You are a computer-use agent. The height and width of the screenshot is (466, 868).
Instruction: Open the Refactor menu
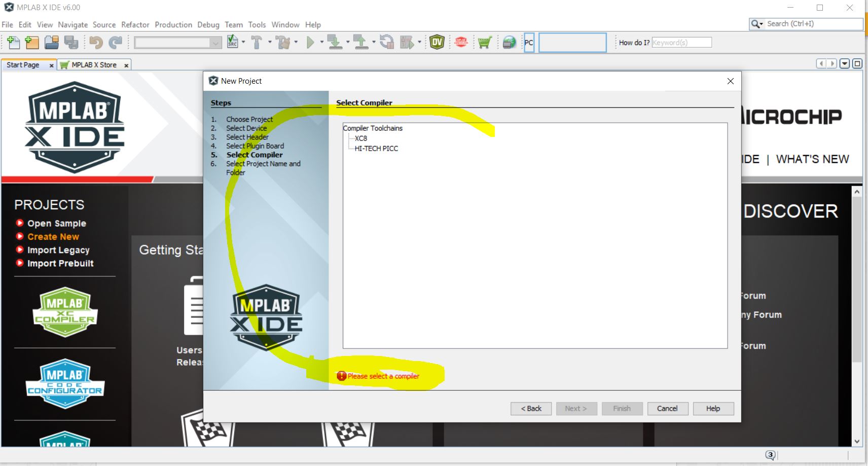click(135, 24)
